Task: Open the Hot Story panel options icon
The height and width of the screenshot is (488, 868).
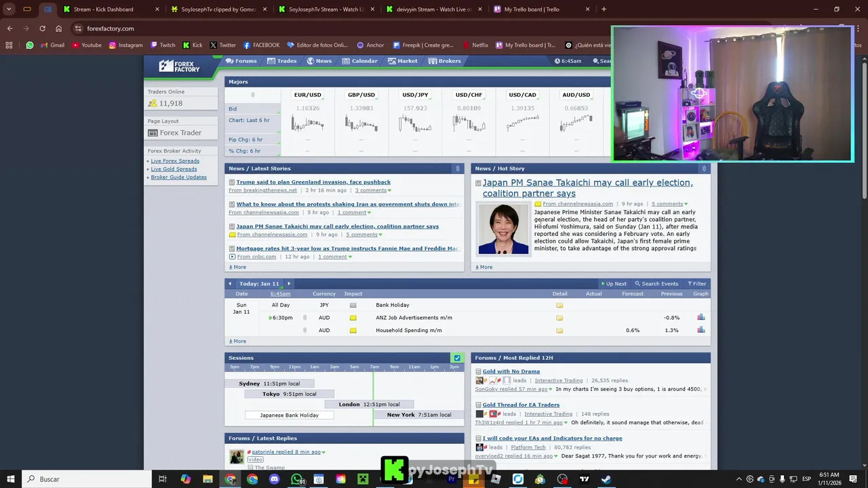Action: pyautogui.click(x=703, y=169)
